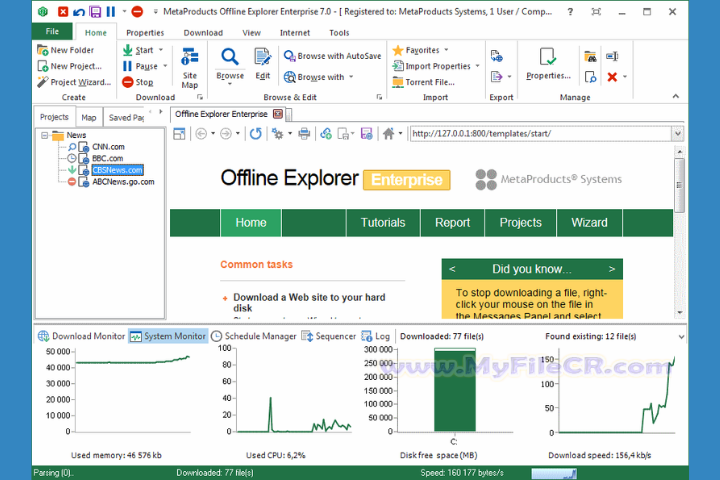Click the red Delete X icon
720x480 pixels.
[612, 77]
